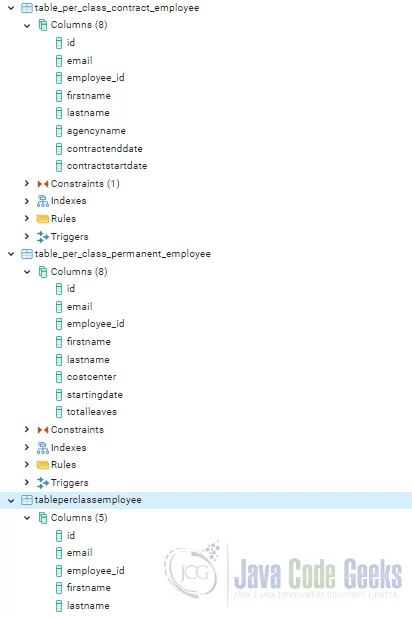
Task: Select Columns (5) node label
Action: coord(79,517)
